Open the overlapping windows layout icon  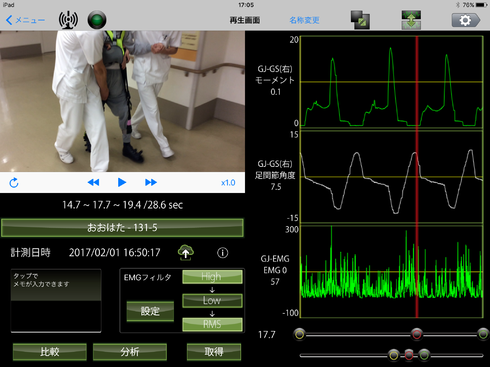tap(360, 20)
